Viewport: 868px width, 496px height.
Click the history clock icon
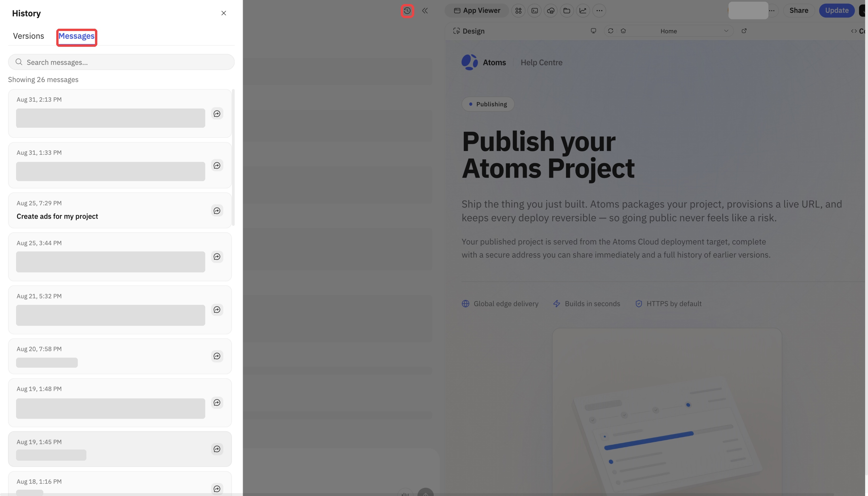407,11
